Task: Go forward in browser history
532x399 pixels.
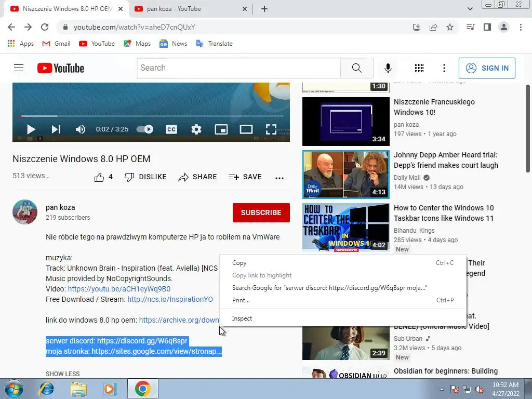Action: [x=28, y=27]
